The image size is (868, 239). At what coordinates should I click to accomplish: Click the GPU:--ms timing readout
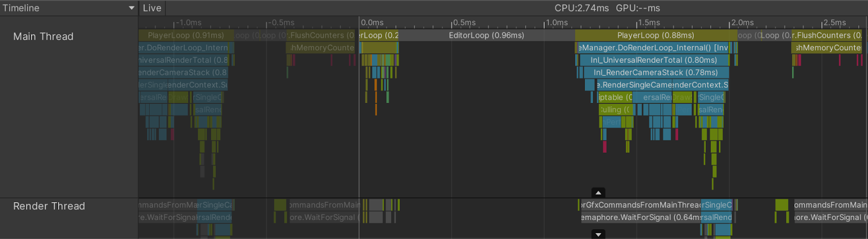pyautogui.click(x=637, y=8)
